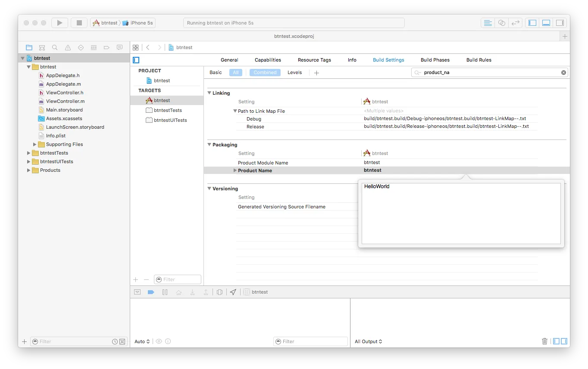
Task: Pause program execution in debug bar
Action: tap(165, 292)
